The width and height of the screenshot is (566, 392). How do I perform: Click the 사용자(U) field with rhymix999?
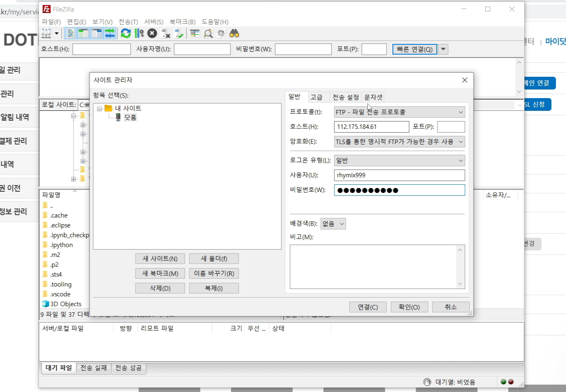point(400,175)
